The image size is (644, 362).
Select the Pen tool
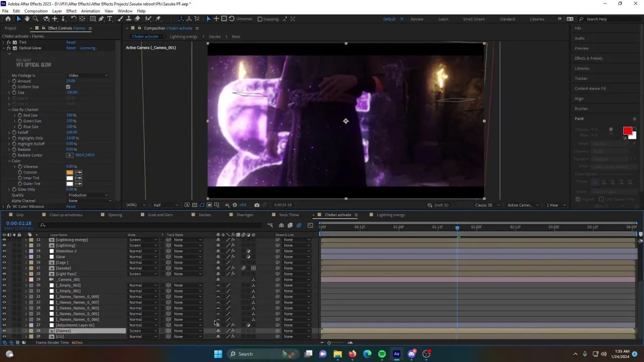click(x=101, y=19)
